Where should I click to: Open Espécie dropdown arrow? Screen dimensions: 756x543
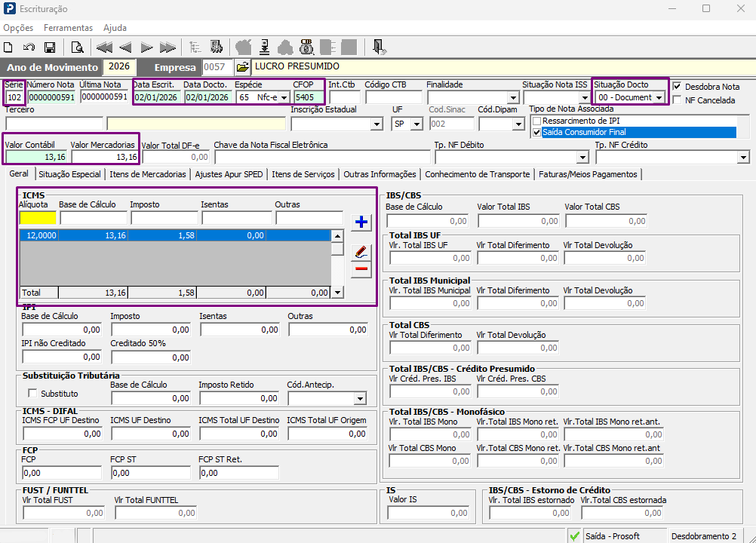click(x=284, y=97)
